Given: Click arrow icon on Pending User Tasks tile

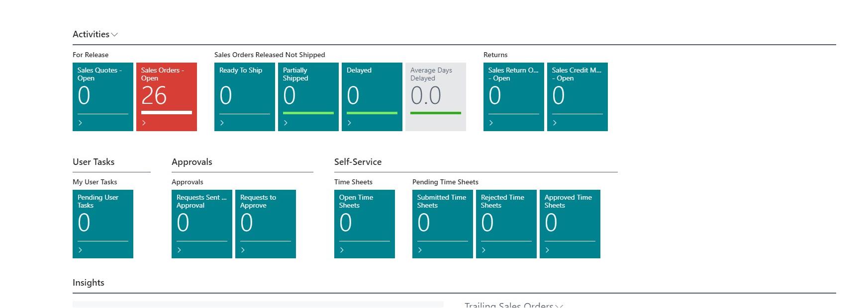Looking at the screenshot, I should [x=80, y=250].
